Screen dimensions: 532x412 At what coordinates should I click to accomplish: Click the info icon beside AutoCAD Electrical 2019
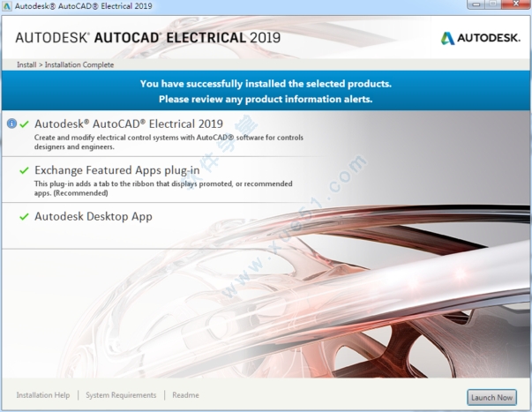11,124
